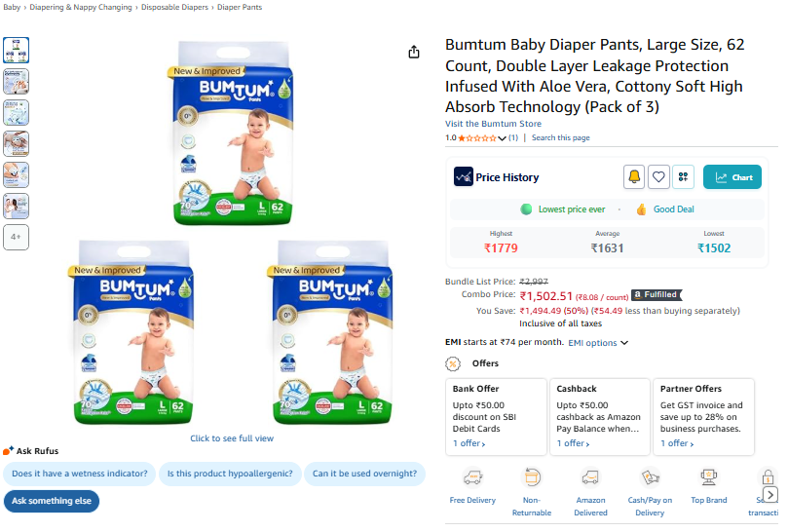Open the star rating breakdown chevron
This screenshot has height=532, width=788.
click(x=502, y=138)
